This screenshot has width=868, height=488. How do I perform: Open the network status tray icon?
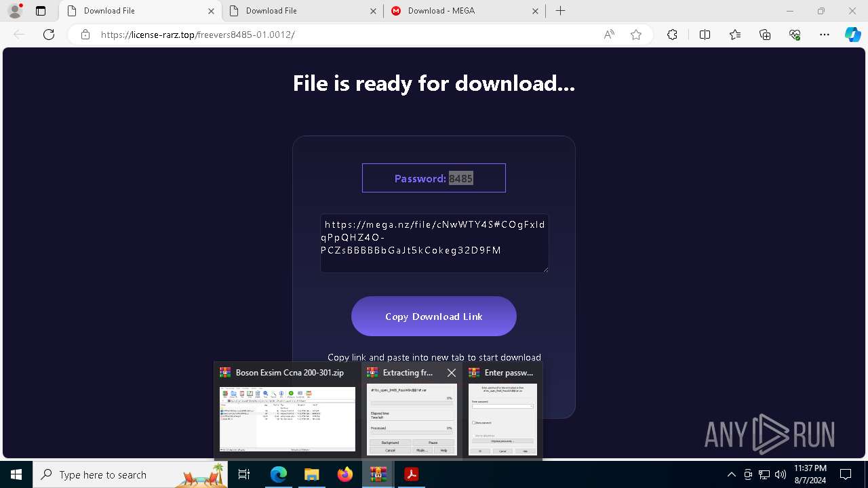click(764, 474)
